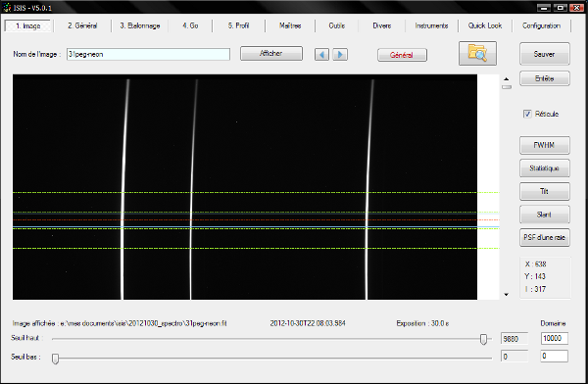Switch to the 1. Image tab

[28, 25]
